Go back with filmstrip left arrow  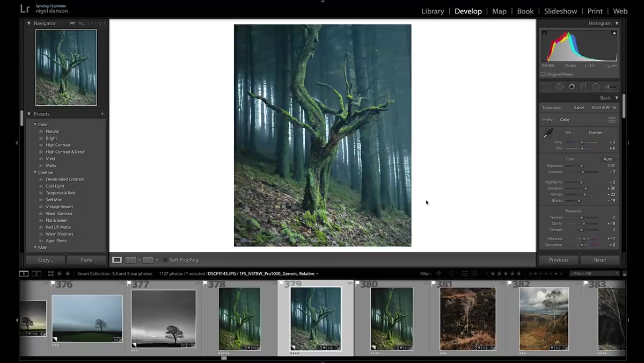click(x=60, y=273)
